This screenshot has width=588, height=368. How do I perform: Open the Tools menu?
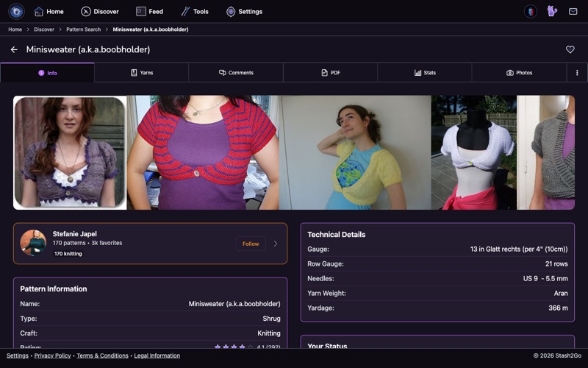(195, 12)
